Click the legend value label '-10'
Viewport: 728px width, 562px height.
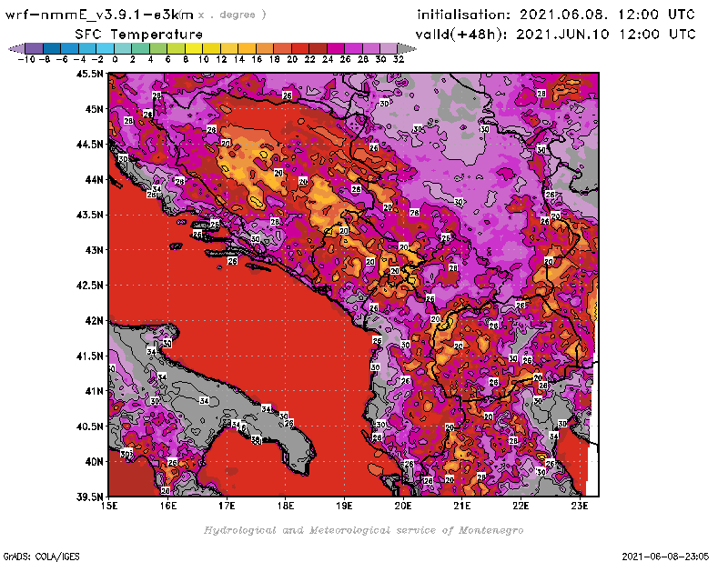pyautogui.click(x=26, y=59)
